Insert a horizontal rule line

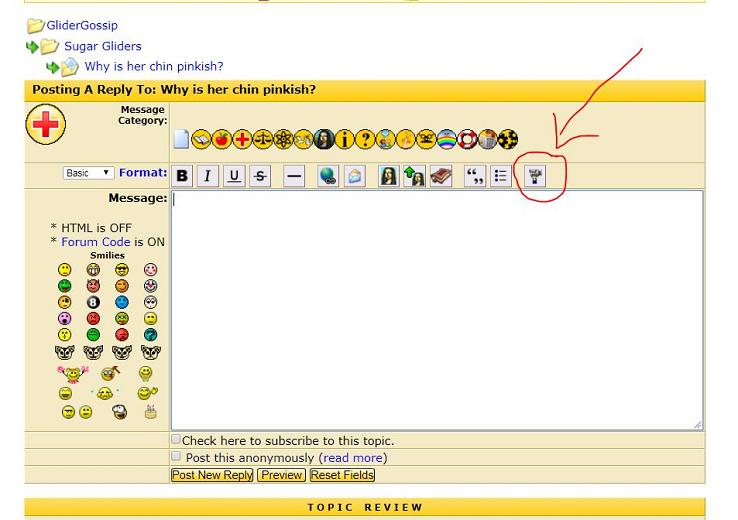[294, 176]
